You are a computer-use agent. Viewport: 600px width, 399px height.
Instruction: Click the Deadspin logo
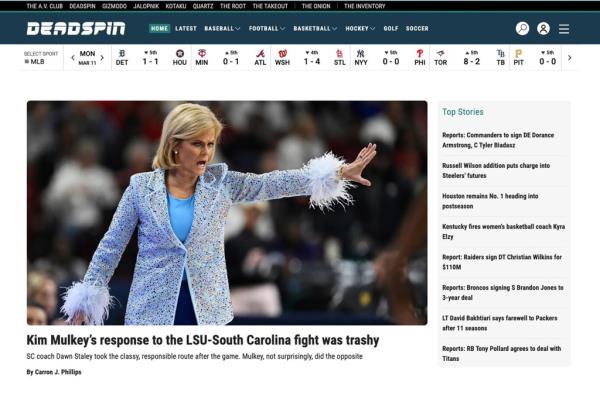coord(76,28)
